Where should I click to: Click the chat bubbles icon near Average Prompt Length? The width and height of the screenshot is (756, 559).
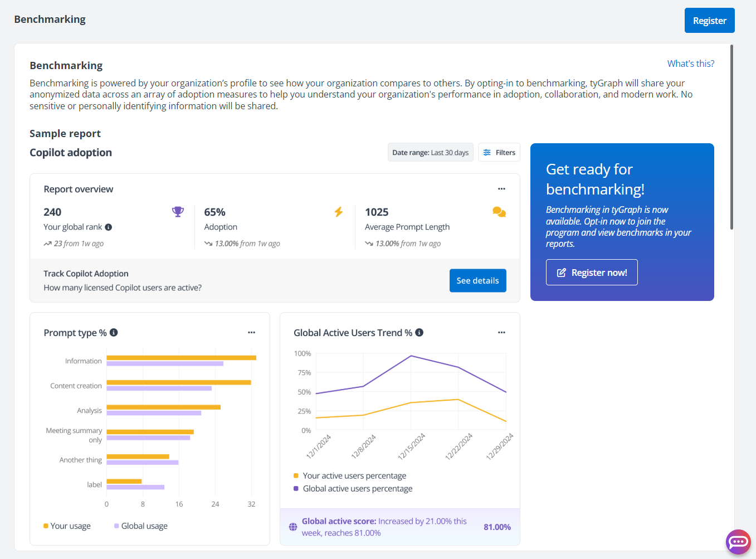(499, 212)
